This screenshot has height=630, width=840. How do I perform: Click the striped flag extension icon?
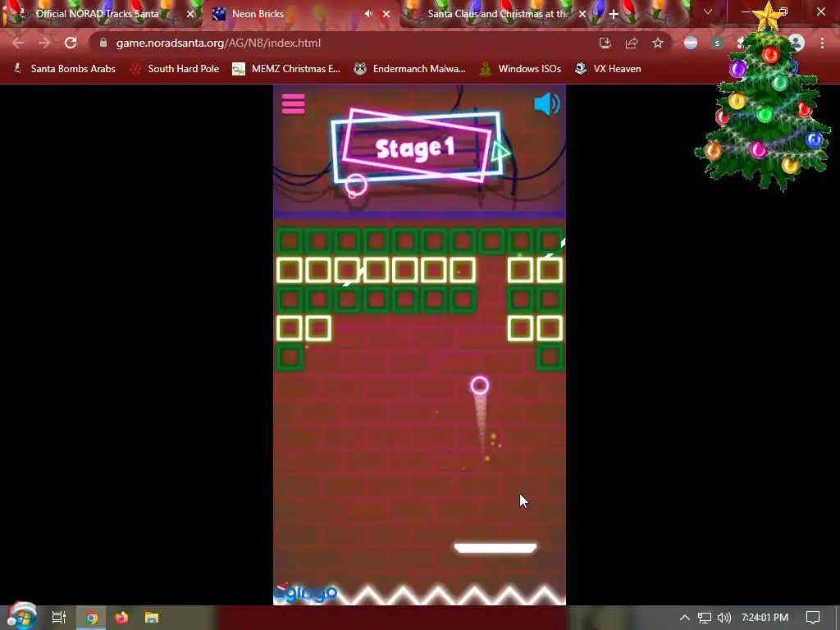[x=691, y=43]
